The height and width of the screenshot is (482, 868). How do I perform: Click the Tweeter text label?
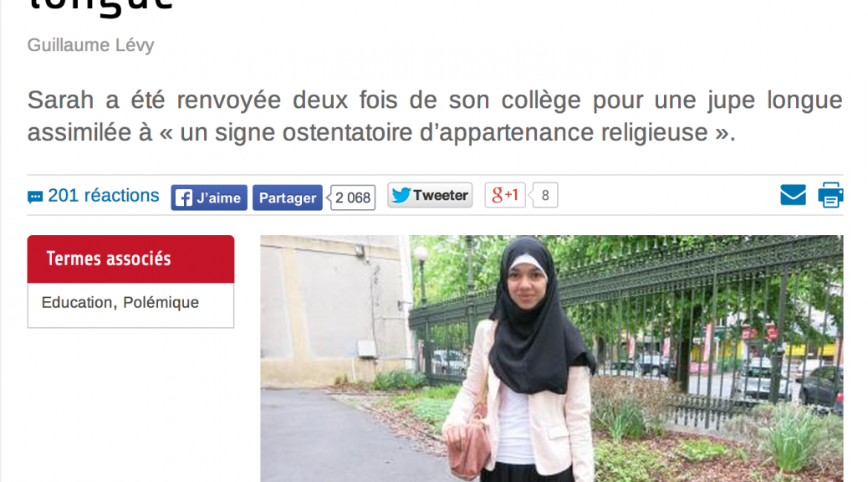point(441,196)
